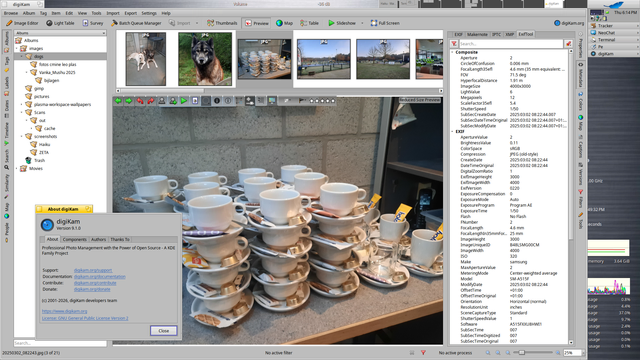Click monitor icon in preview toolbar

(272, 101)
